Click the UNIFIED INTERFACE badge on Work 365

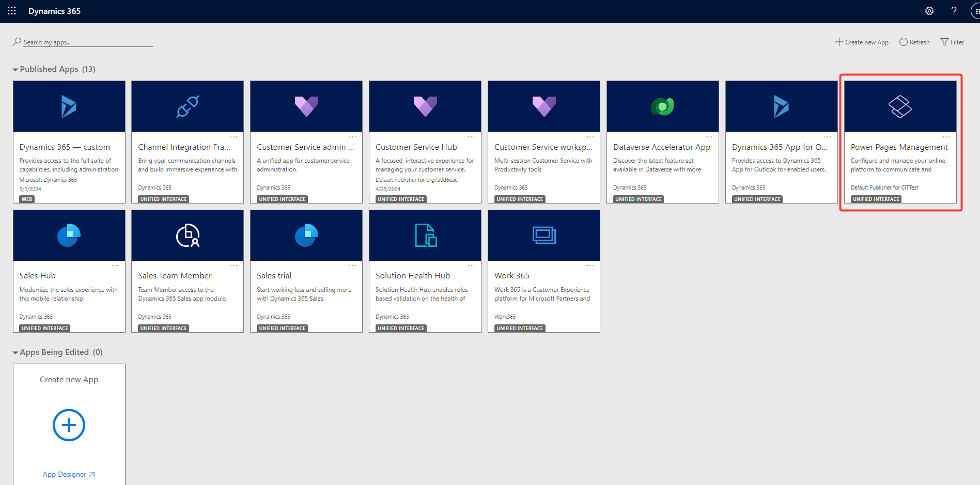tap(520, 328)
